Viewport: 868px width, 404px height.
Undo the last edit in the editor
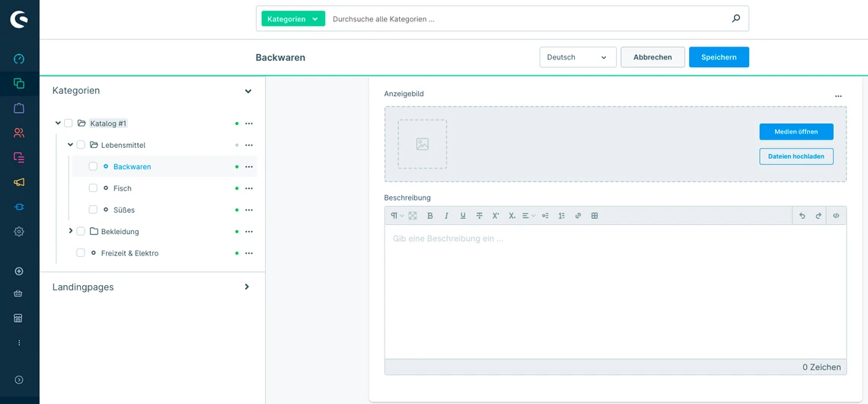pyautogui.click(x=802, y=216)
